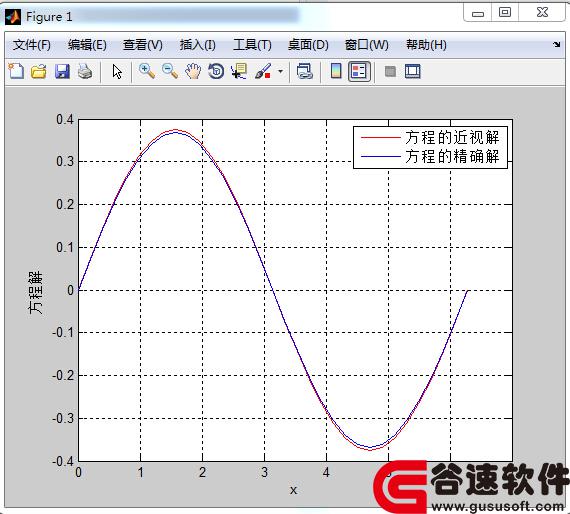The image size is (570, 514).
Task: Click the Hide Plot Tools icon
Action: [x=390, y=71]
